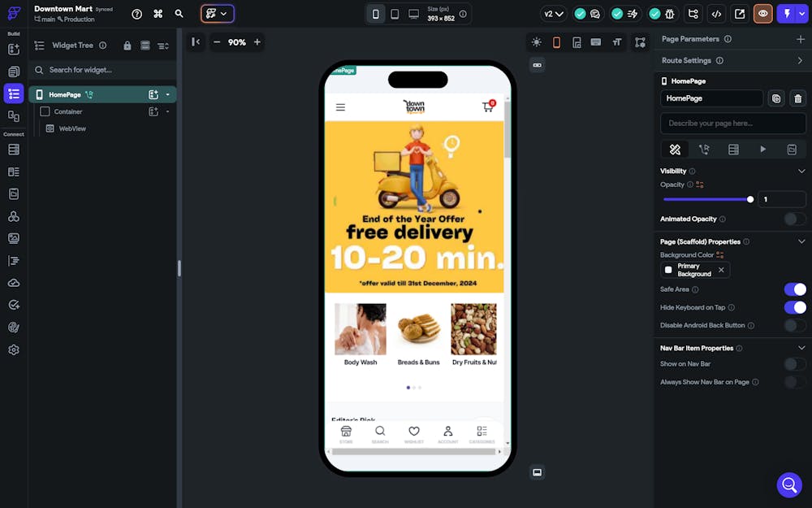Expand the Container row menu arrow

coord(168,112)
